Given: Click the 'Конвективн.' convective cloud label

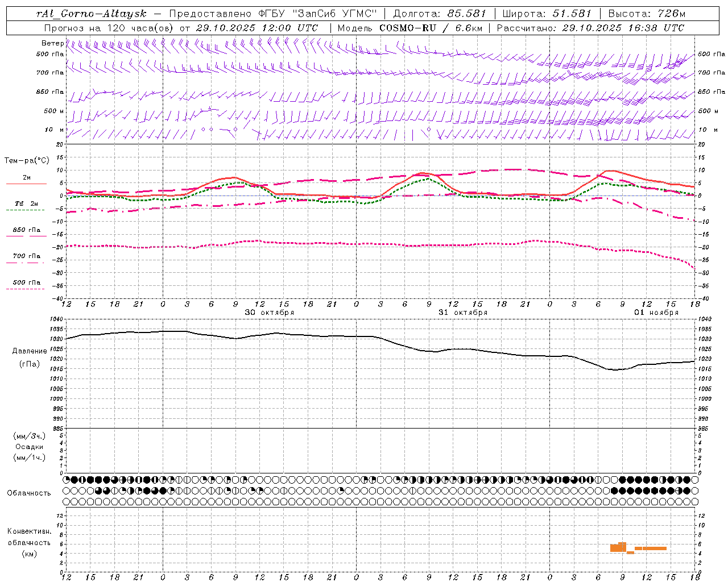Looking at the screenshot, I should (30, 531).
